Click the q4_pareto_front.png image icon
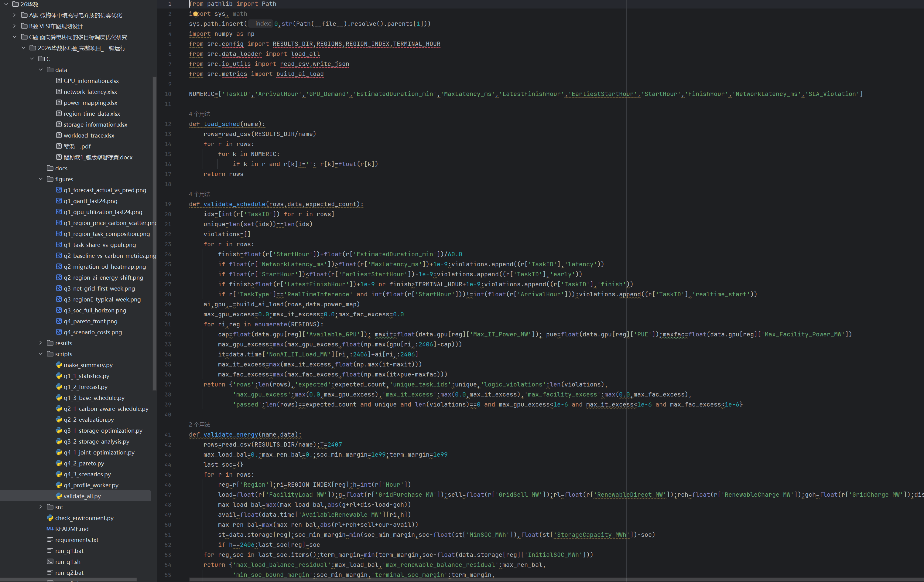This screenshot has width=924, height=582. (59, 321)
